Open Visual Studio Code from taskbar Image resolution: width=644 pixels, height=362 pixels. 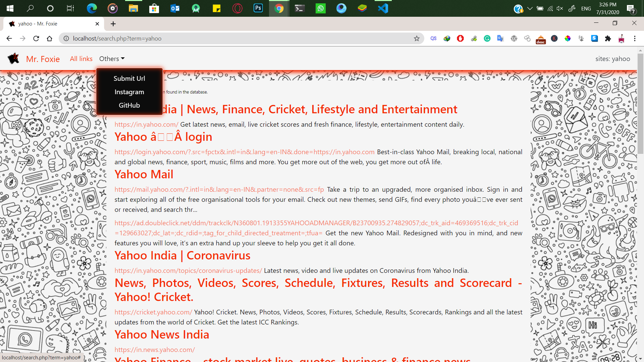click(x=383, y=8)
